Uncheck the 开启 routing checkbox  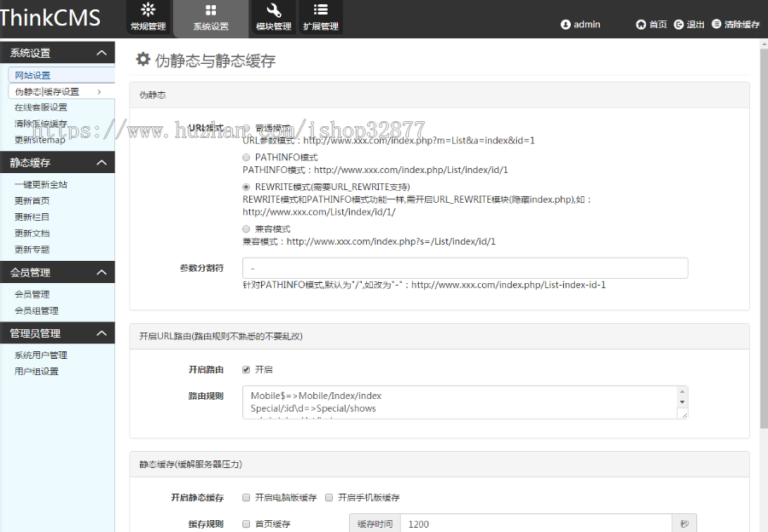coord(247,369)
